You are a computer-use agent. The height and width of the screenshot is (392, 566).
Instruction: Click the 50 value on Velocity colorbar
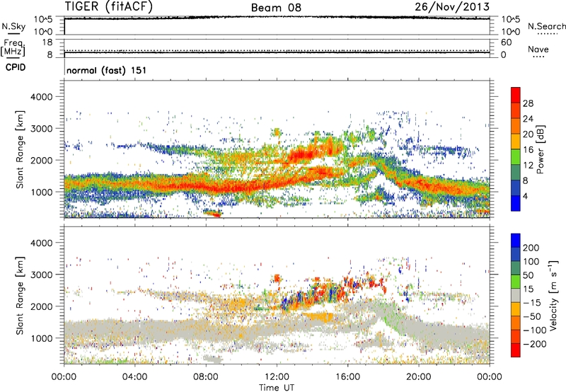529,275
